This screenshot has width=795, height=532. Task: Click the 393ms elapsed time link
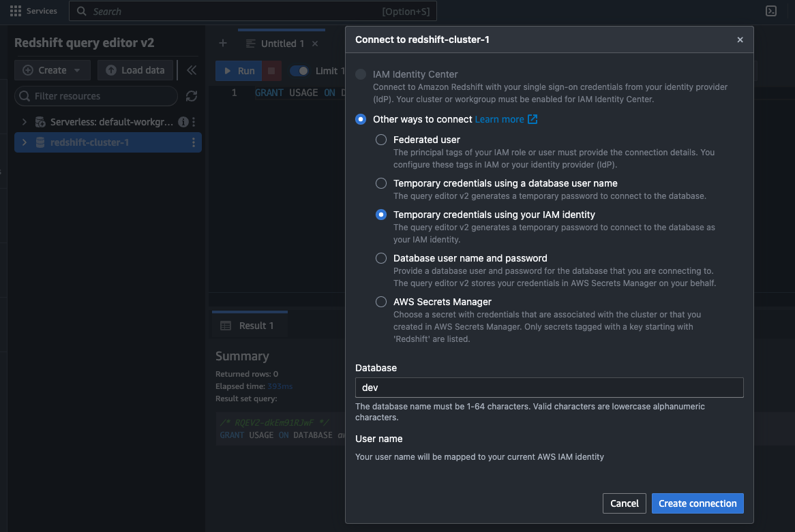click(280, 386)
